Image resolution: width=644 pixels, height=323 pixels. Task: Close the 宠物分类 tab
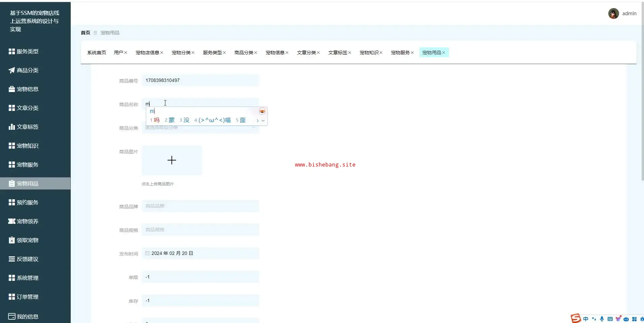(193, 53)
